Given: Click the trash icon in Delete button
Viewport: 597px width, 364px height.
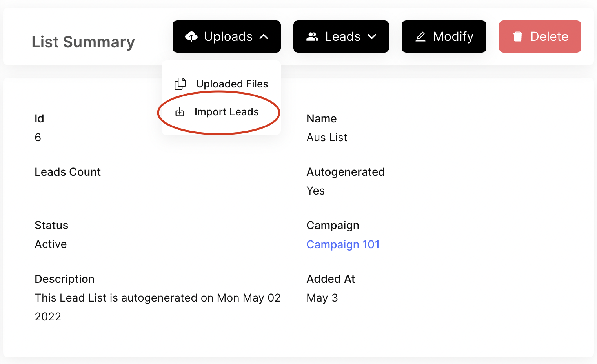Looking at the screenshot, I should coord(518,36).
